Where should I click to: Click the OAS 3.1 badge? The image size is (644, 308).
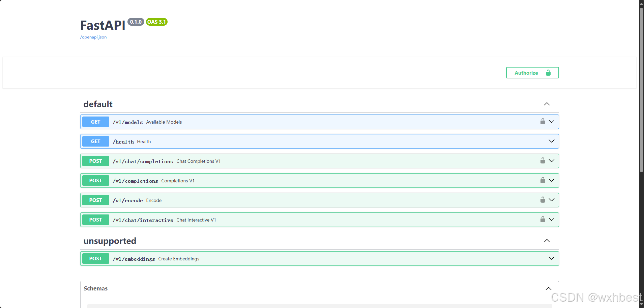coord(157,22)
